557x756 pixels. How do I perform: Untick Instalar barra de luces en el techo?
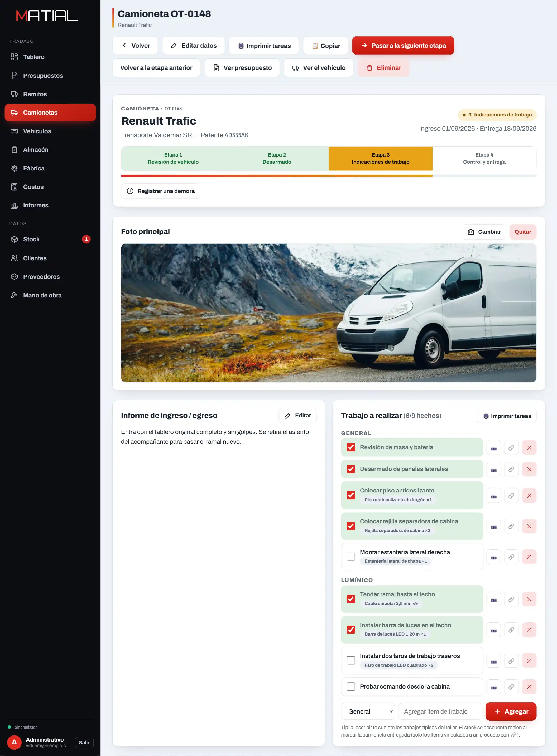[351, 630]
